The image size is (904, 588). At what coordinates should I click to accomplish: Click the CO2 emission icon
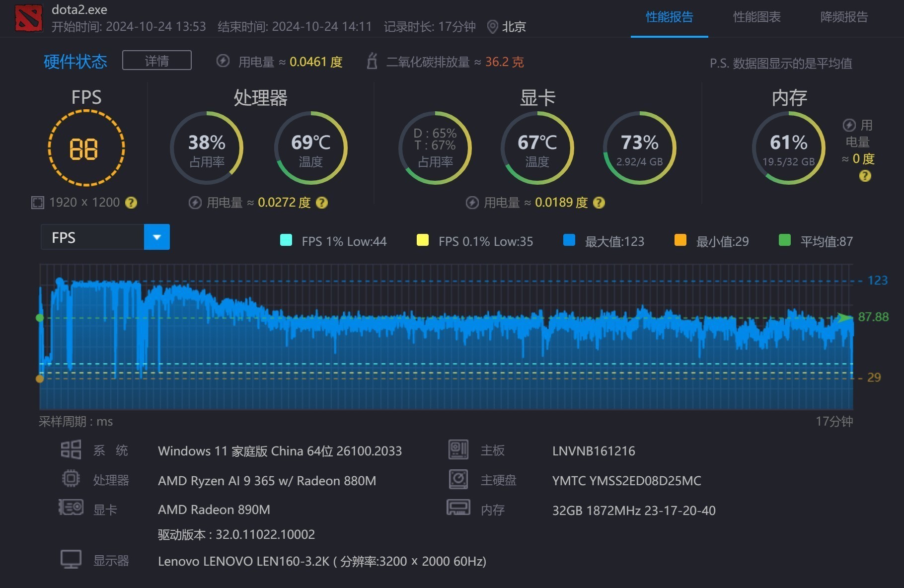point(372,61)
